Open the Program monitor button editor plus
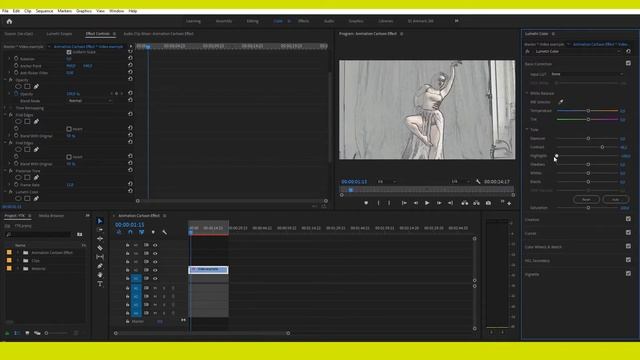The height and width of the screenshot is (360, 640). [509, 203]
